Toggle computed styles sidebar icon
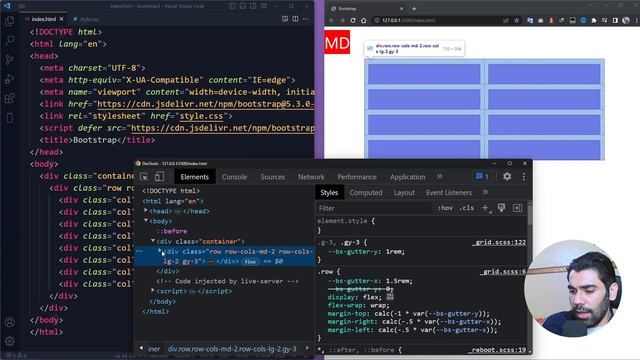 517,208
